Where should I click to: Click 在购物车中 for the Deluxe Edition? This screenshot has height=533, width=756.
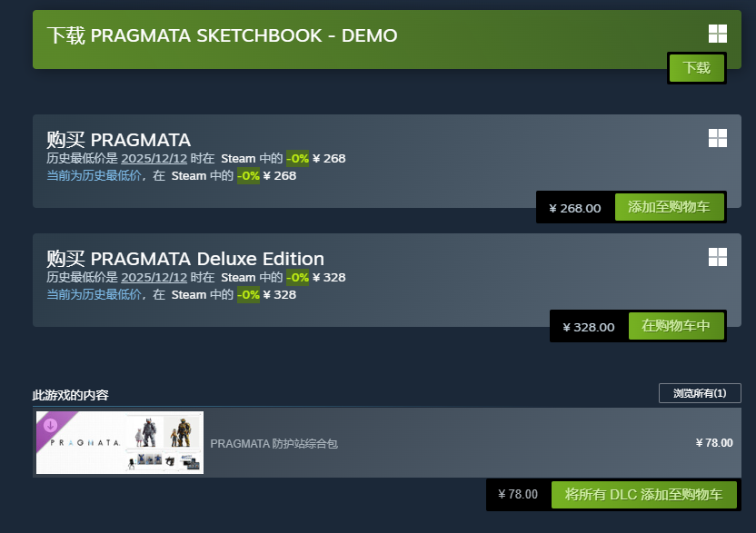pos(677,325)
